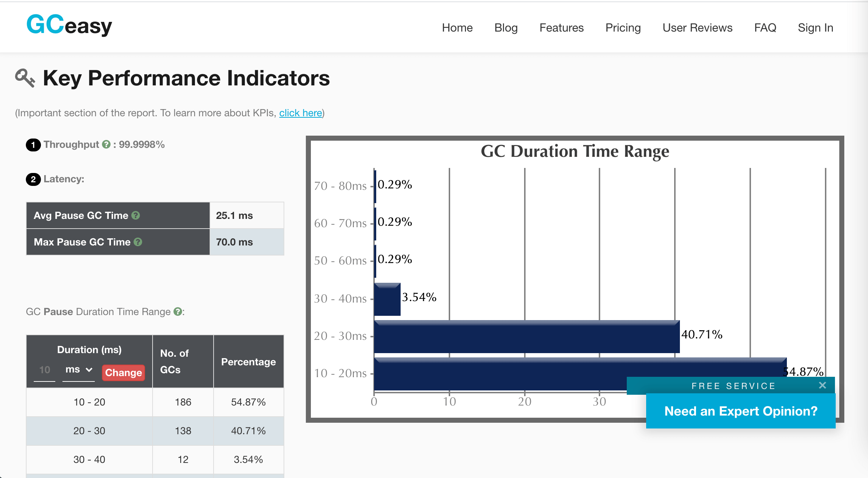Click the 70 - 80ms axis label
This screenshot has height=478, width=868.
click(340, 186)
